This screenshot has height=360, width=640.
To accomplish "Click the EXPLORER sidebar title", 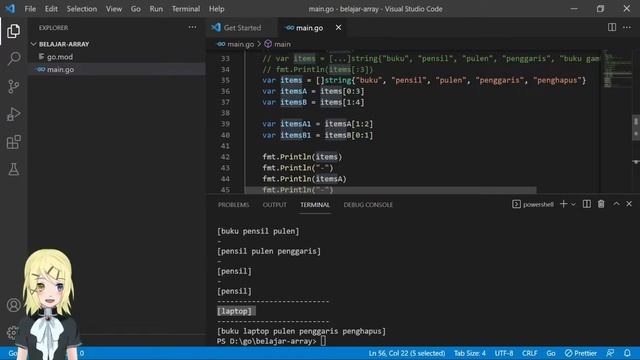I will (53, 28).
